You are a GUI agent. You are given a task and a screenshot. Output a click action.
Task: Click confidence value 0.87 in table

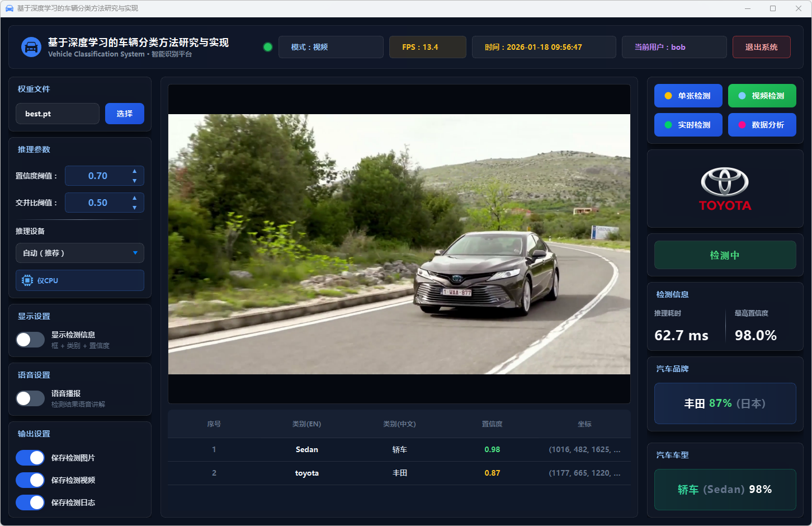[492, 473]
